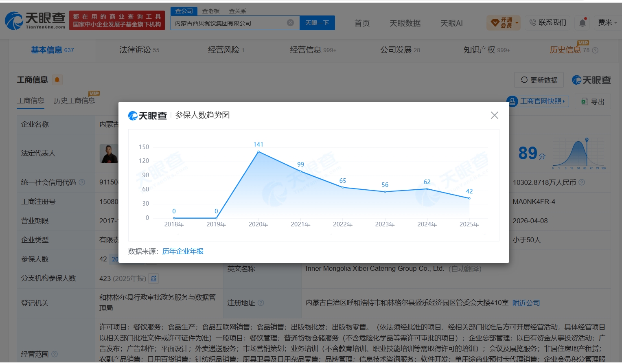Screen dimensions: 622x364
Task: Click the TianYanCha.com site logo in the header
Action: tap(35, 20)
